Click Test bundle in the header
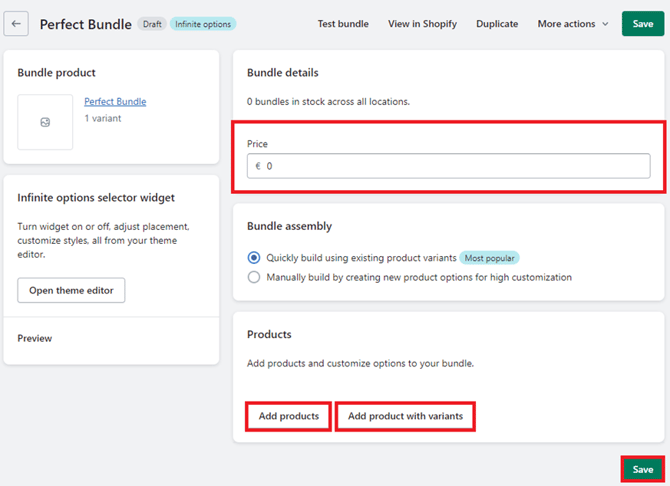 (343, 24)
